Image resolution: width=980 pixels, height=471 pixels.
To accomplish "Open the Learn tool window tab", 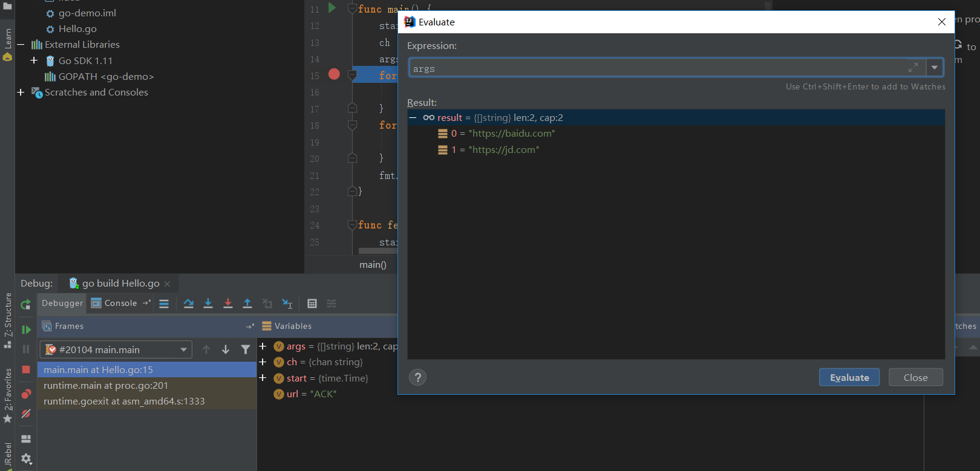I will coord(8,44).
